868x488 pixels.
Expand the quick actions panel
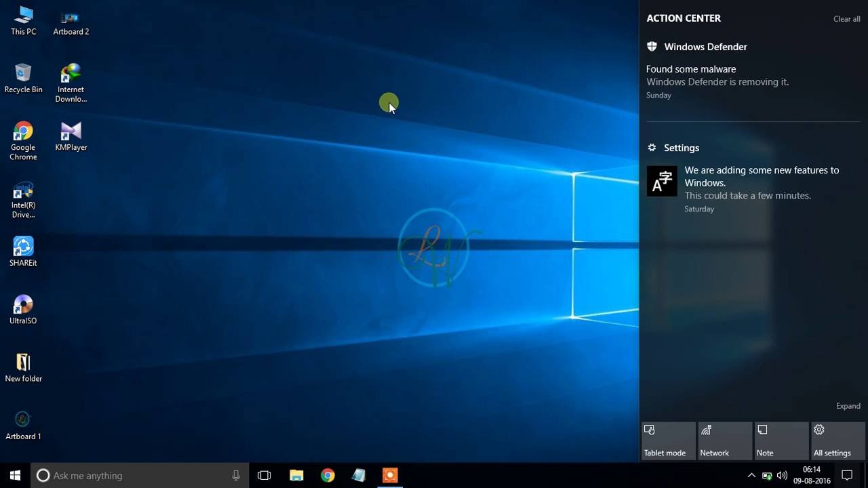848,406
